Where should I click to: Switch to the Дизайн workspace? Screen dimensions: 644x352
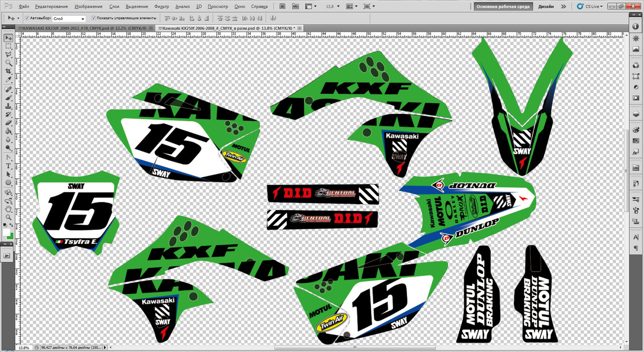tap(546, 7)
